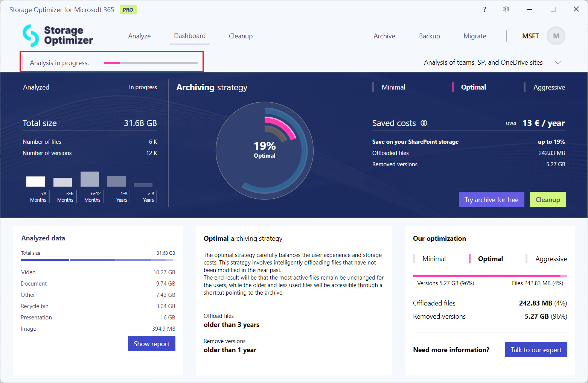Viewport: 588px width, 383px height.
Task: Open the Cleanup tab in navigation
Action: [241, 36]
